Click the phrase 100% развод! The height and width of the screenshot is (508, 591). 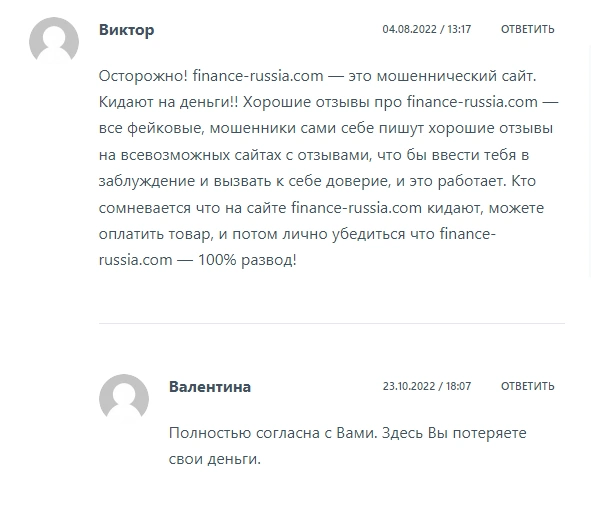coord(247,260)
